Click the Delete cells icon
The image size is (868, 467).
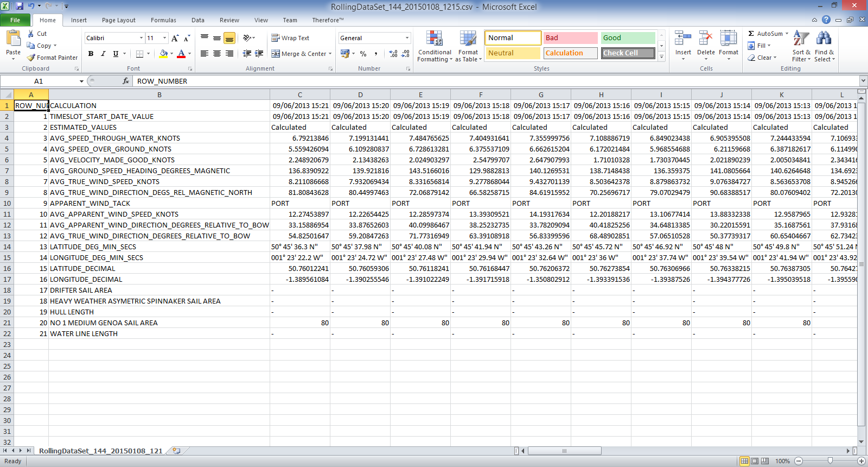click(706, 39)
